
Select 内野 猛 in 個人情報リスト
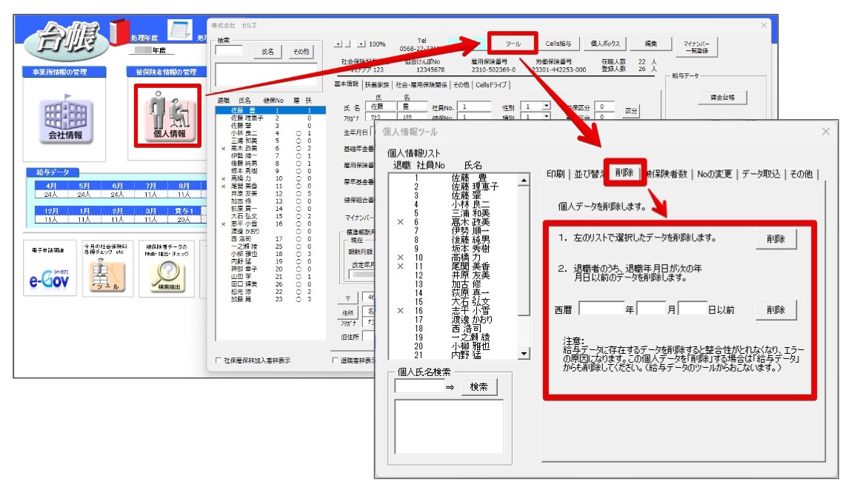[x=453, y=355]
